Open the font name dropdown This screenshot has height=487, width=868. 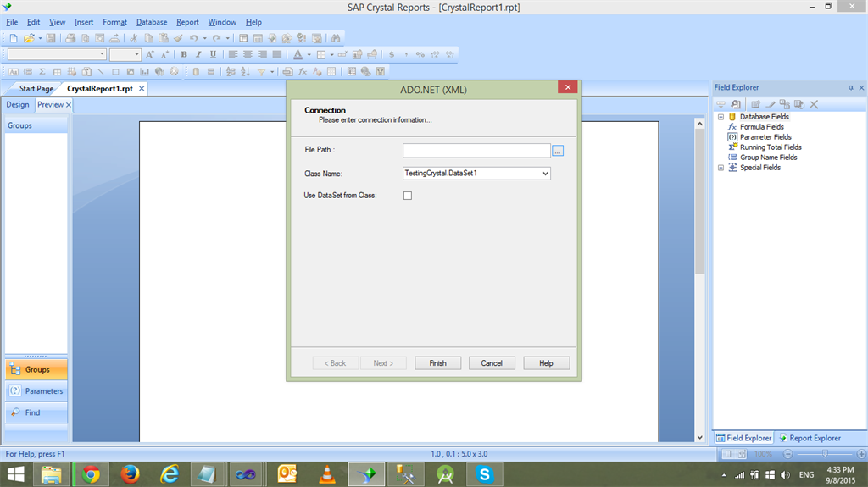point(103,54)
